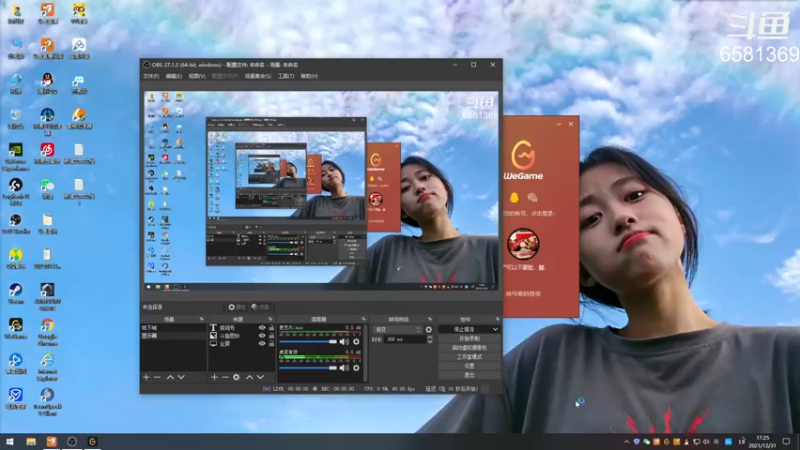Toggle lock on text source row
The width and height of the screenshot is (800, 450).
[271, 328]
